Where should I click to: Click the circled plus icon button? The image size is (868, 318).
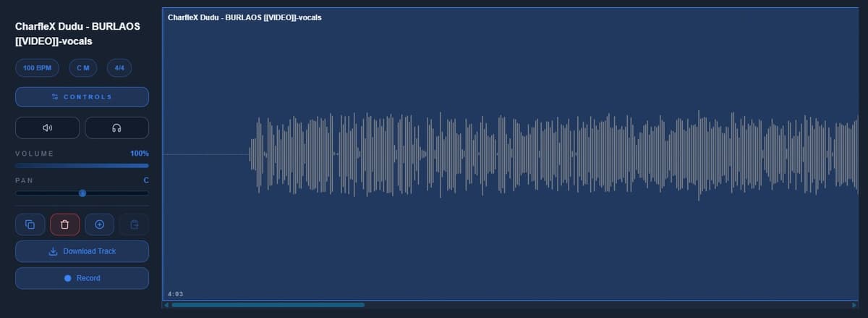pyautogui.click(x=99, y=225)
